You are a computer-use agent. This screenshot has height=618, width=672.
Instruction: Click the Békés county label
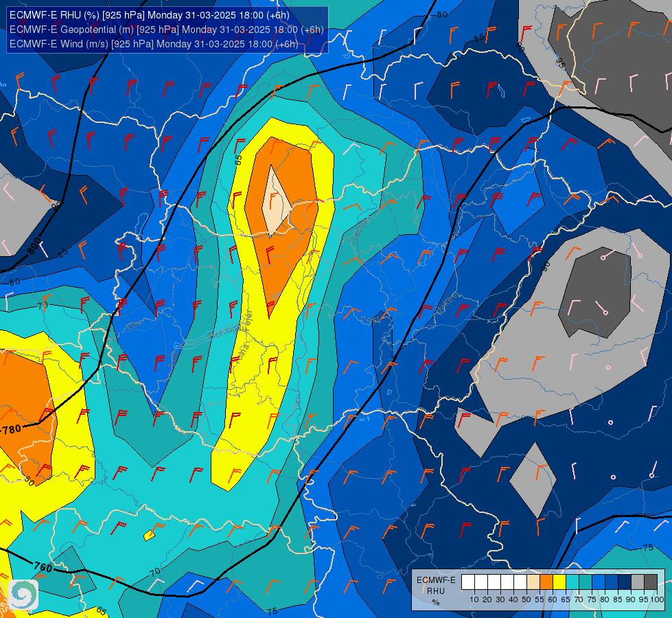click(x=447, y=304)
